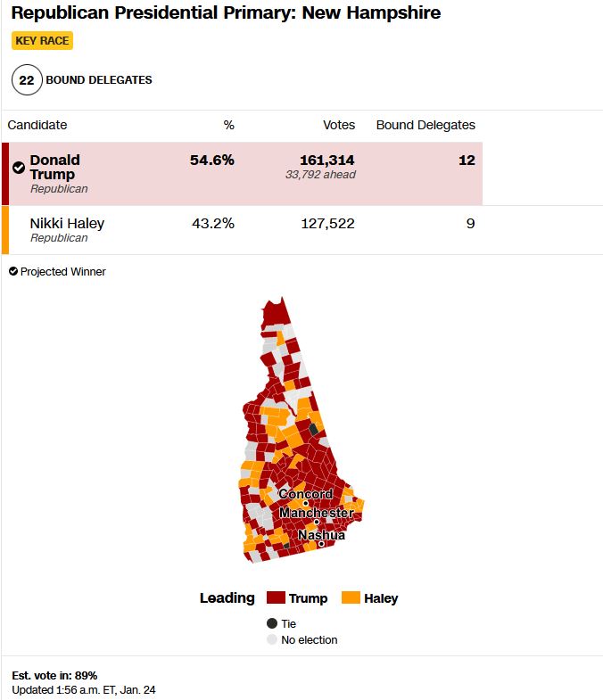Click the dark Tie circle in the legend
Screen dimensions: 603x700
(x=272, y=623)
